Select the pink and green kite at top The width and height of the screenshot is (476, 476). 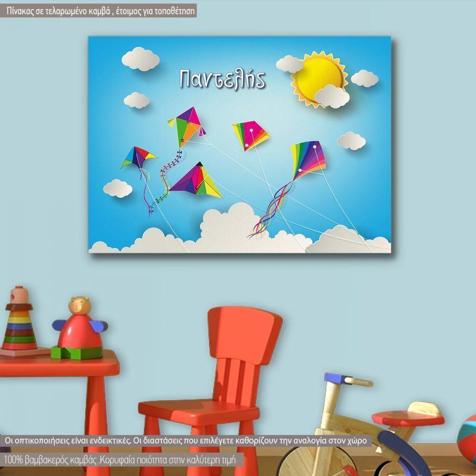pyautogui.click(x=186, y=125)
